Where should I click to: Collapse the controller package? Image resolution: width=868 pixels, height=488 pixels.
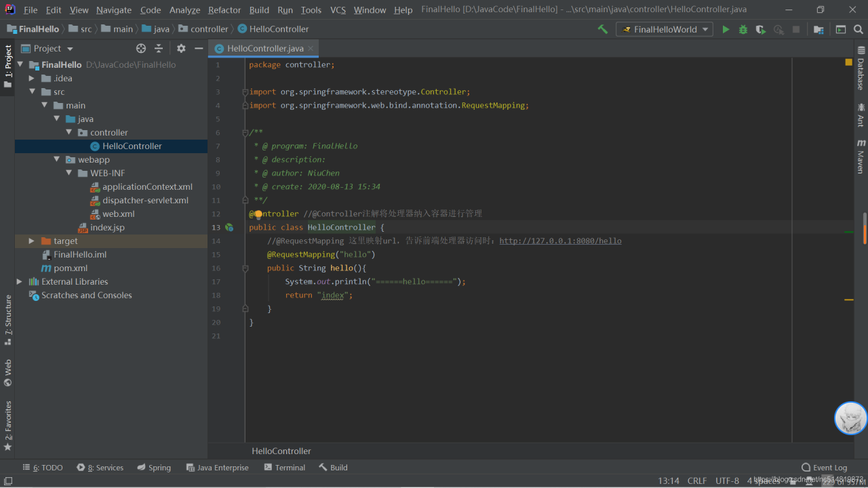68,132
